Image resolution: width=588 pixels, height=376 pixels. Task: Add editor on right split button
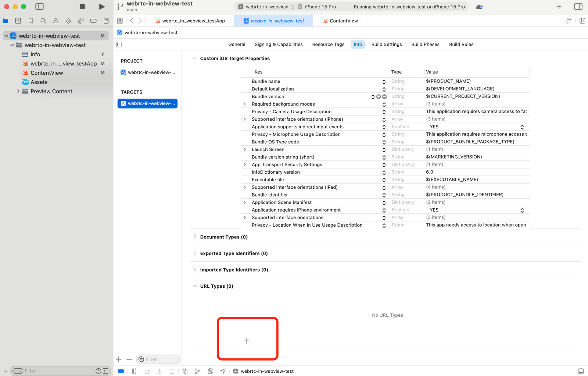point(582,21)
